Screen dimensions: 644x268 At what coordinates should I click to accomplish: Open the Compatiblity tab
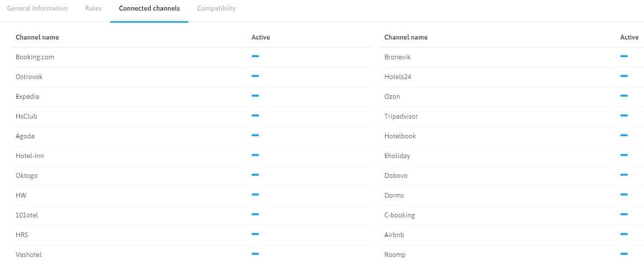point(216,9)
